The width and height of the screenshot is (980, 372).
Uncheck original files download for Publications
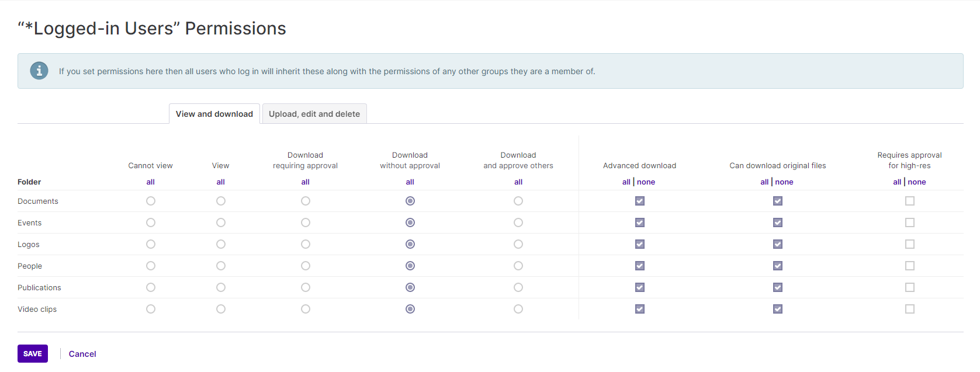tap(778, 287)
